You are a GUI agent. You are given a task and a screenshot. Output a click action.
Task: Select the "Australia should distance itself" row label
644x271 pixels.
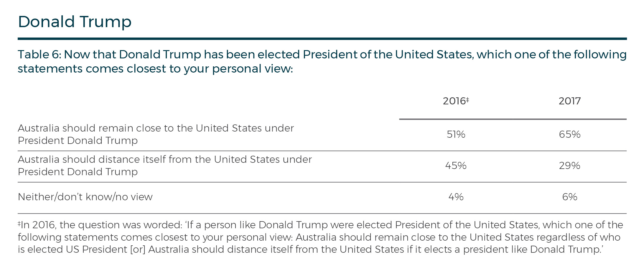pyautogui.click(x=164, y=165)
